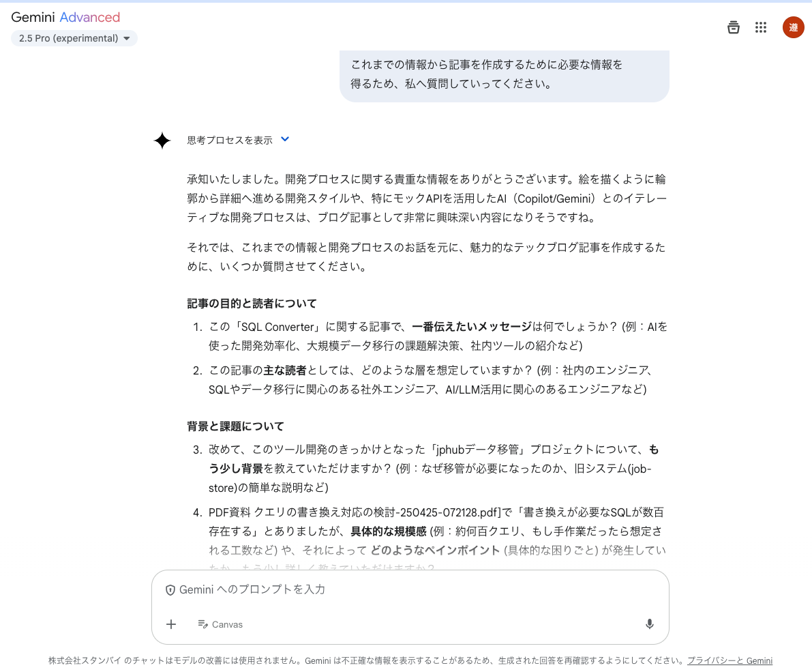Click footer notice 株式会社スタンバイ のチャット

[367, 660]
